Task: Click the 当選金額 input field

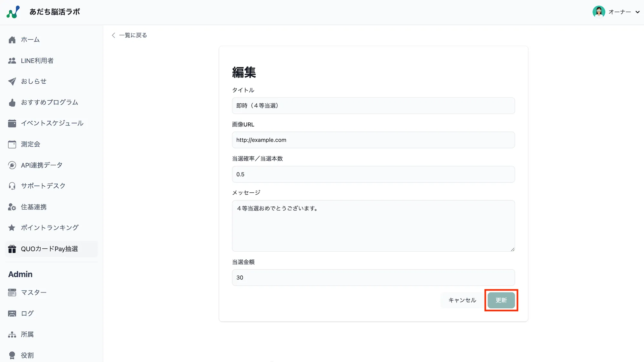Action: tap(373, 277)
